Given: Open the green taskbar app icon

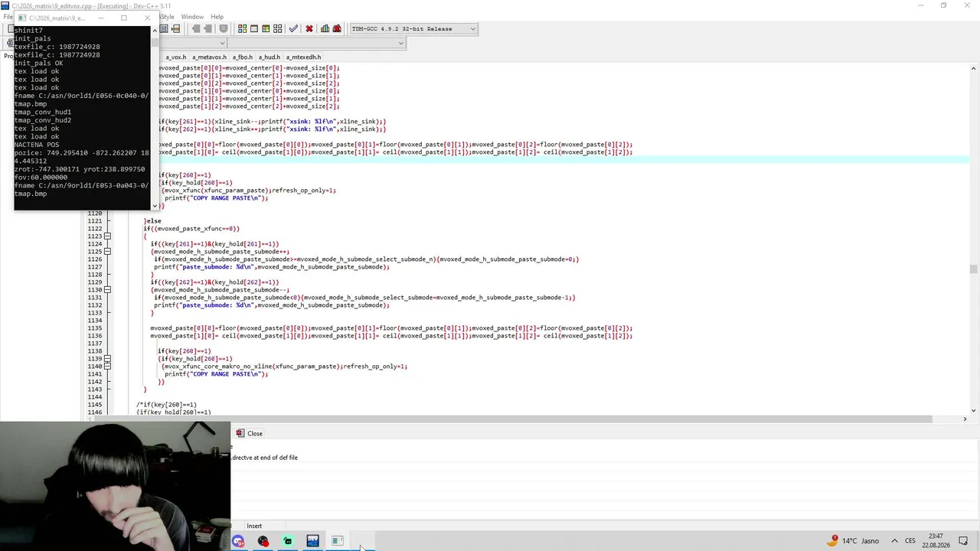Looking at the screenshot, I should click(x=288, y=542).
